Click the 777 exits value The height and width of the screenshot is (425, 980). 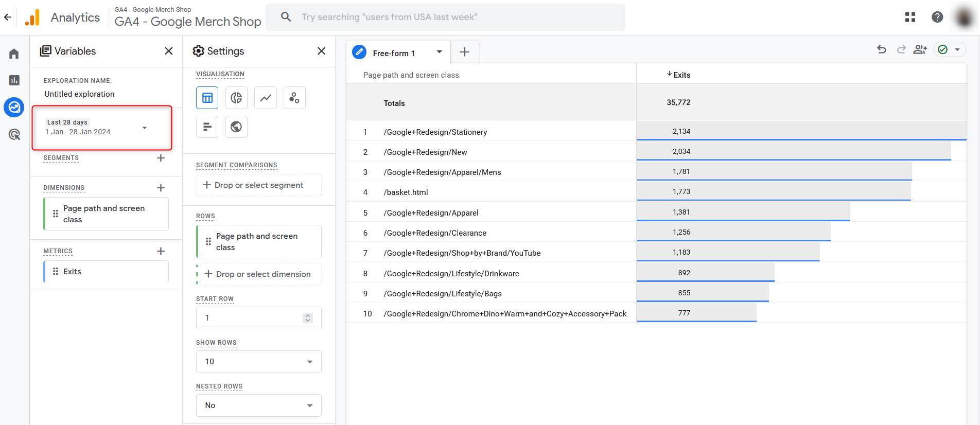pyautogui.click(x=684, y=313)
